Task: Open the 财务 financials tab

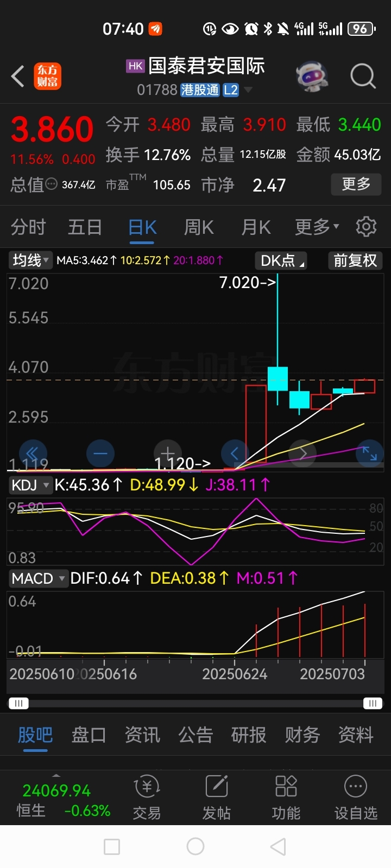Action: pyautogui.click(x=302, y=735)
